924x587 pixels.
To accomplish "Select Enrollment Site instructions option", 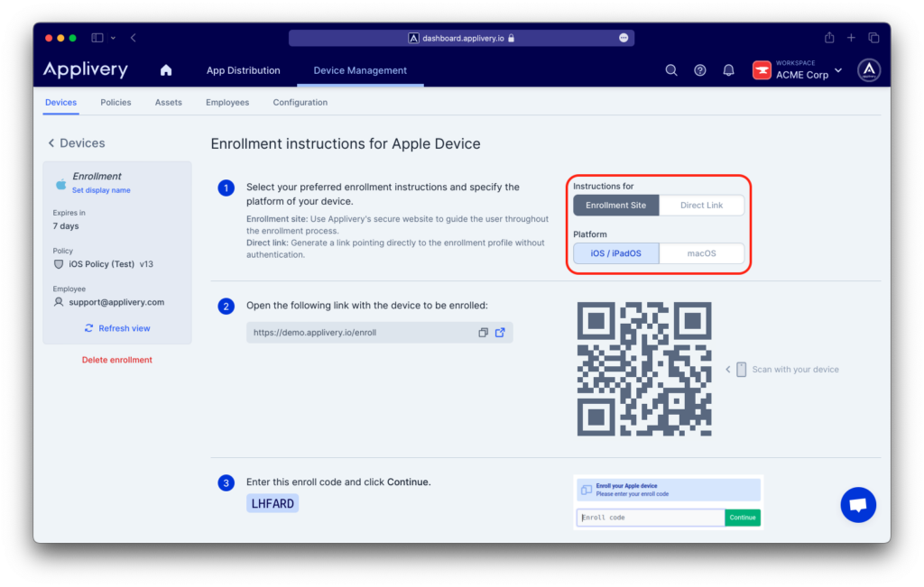I will click(615, 205).
